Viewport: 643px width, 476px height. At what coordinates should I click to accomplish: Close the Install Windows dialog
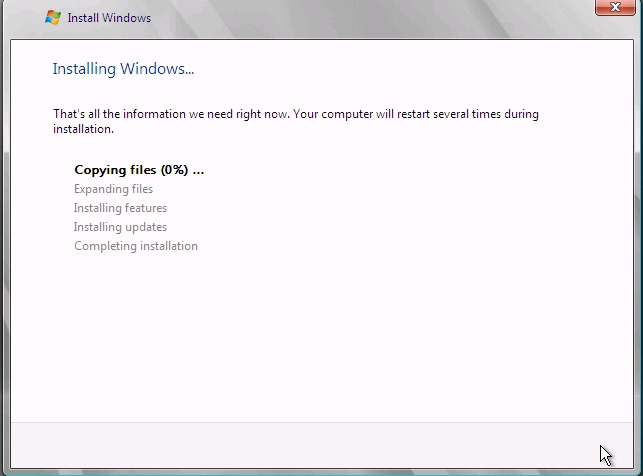615,7
